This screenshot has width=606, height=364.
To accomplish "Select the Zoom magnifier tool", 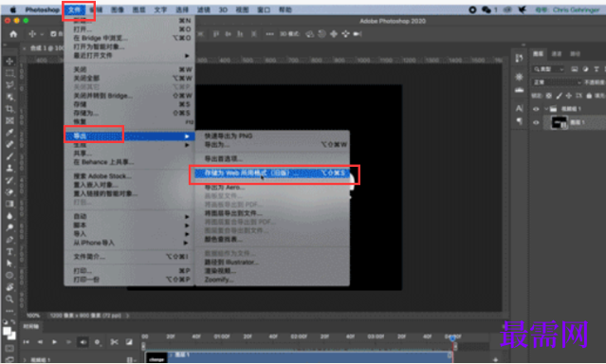I will pyautogui.click(x=10, y=300).
